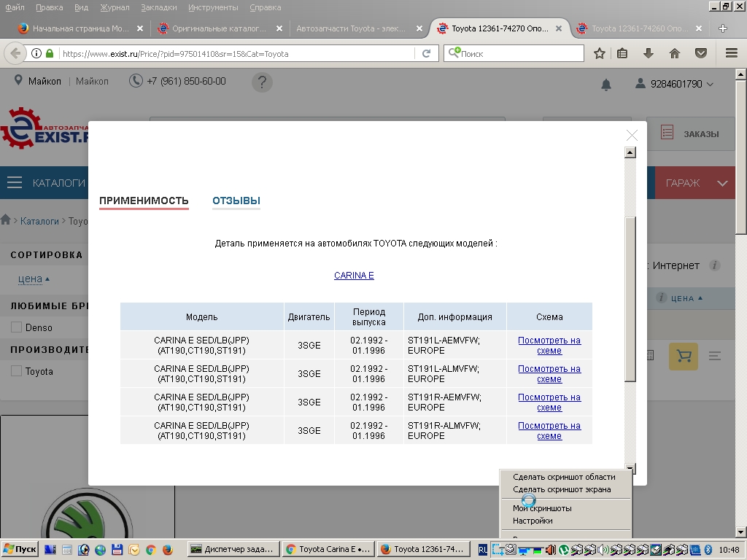The image size is (747, 560).
Task: Select Сделать скриншот области from context menu
Action: [x=564, y=477]
